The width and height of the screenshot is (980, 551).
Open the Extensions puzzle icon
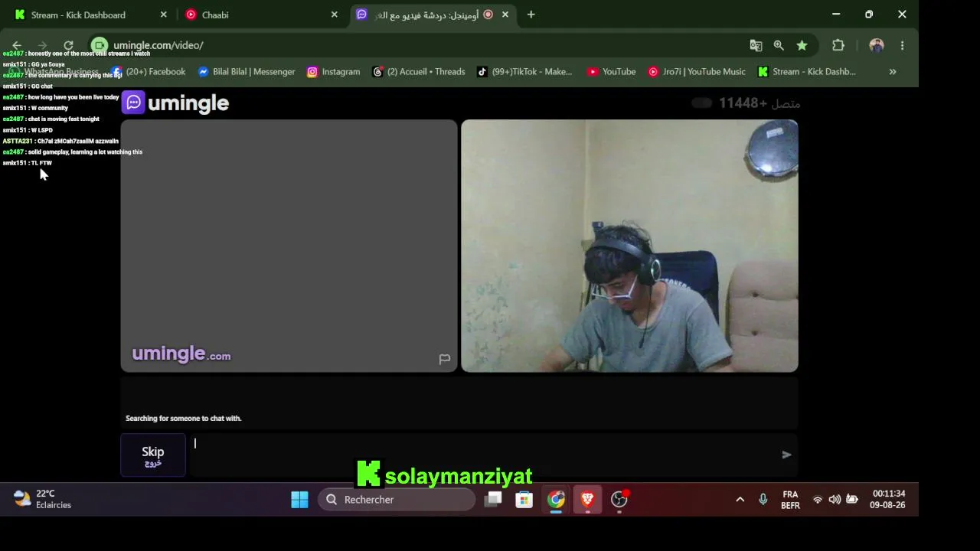tap(838, 45)
